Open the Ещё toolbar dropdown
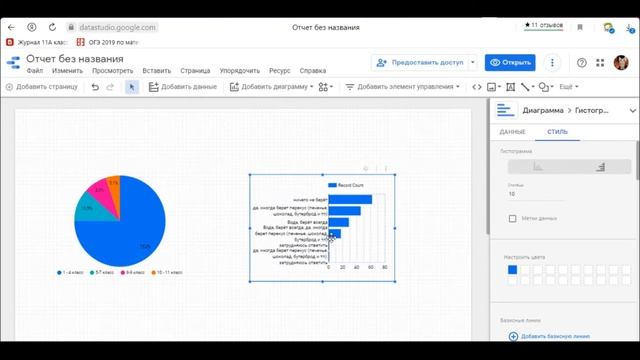 click(569, 87)
